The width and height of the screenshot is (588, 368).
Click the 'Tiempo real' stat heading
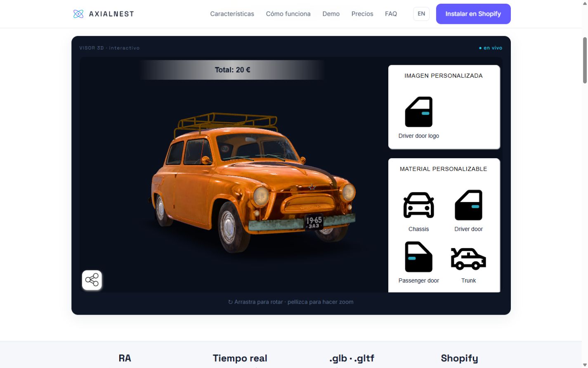(x=240, y=358)
